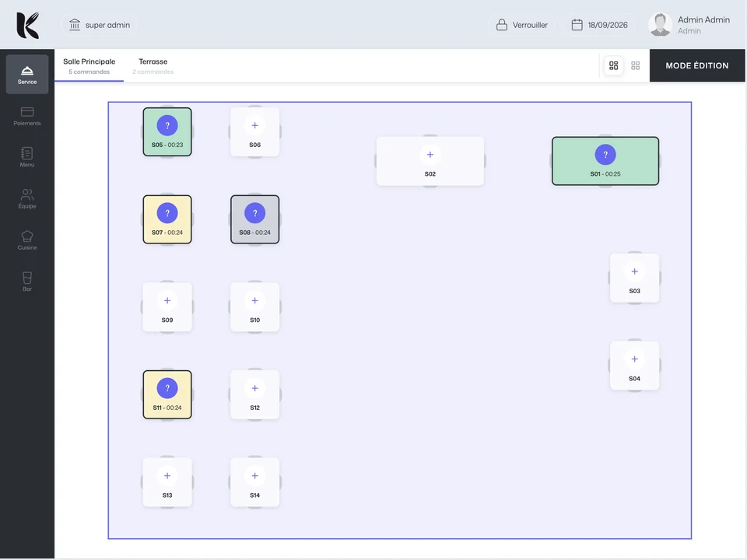The image size is (747, 560).
Task: Click the K logo in header
Action: tap(28, 25)
